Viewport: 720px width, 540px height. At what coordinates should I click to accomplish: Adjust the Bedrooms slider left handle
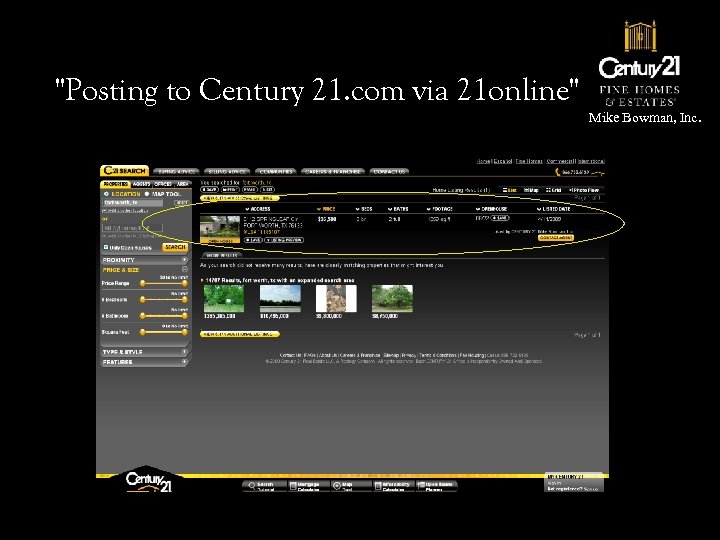coord(142,299)
